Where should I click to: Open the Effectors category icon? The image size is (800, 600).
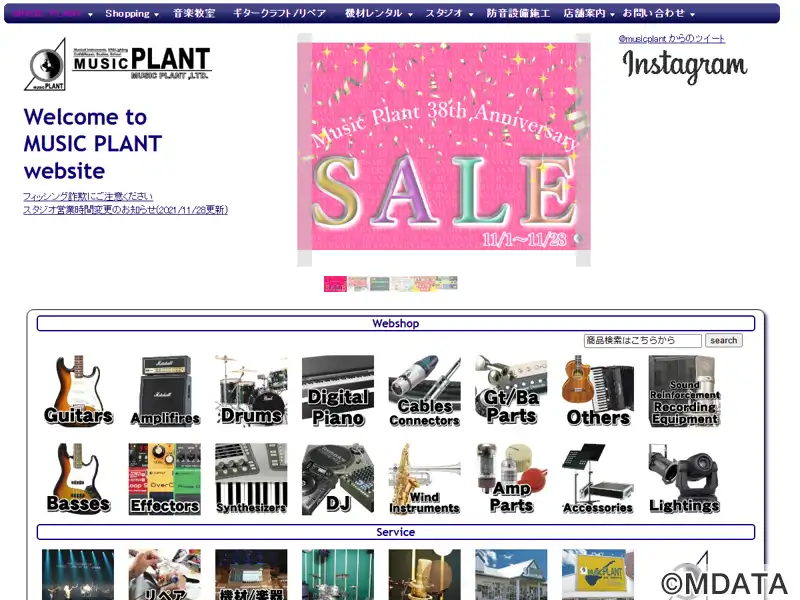165,479
